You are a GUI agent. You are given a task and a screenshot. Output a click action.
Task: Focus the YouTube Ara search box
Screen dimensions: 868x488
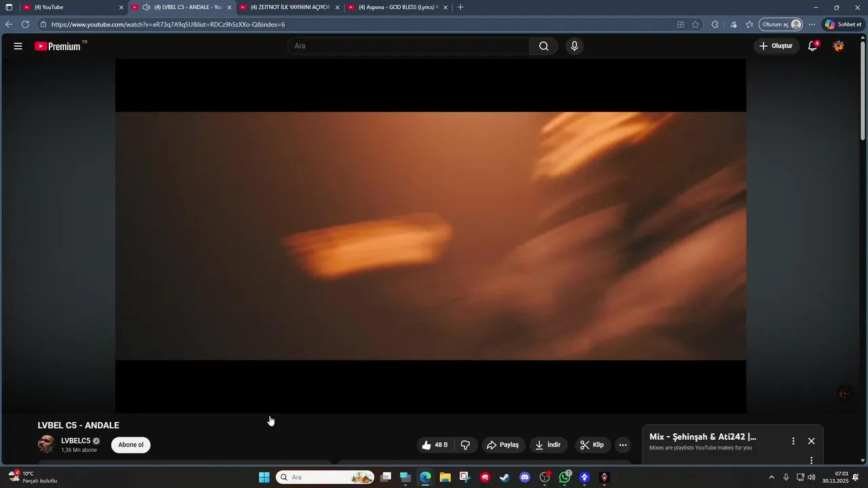click(409, 46)
